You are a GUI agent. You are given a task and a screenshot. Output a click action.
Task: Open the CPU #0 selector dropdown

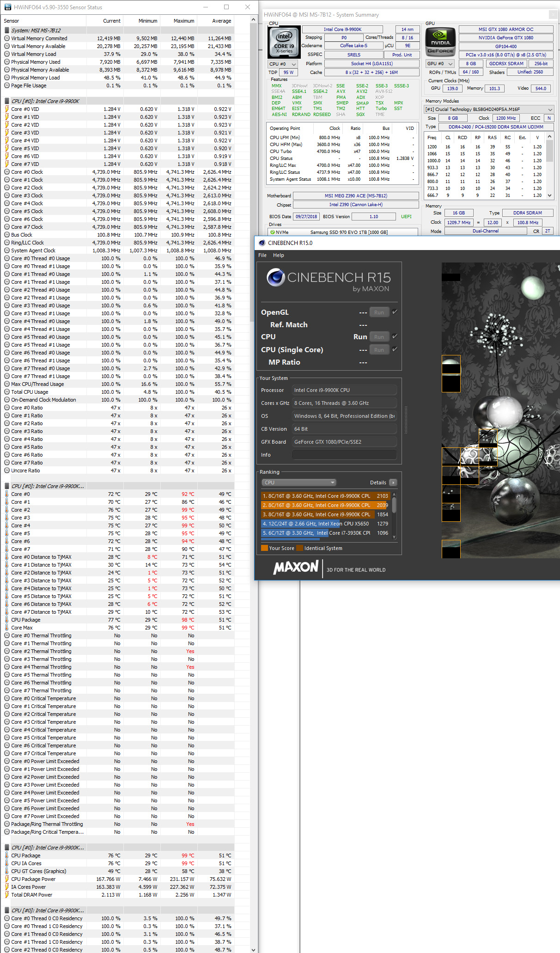tap(283, 64)
